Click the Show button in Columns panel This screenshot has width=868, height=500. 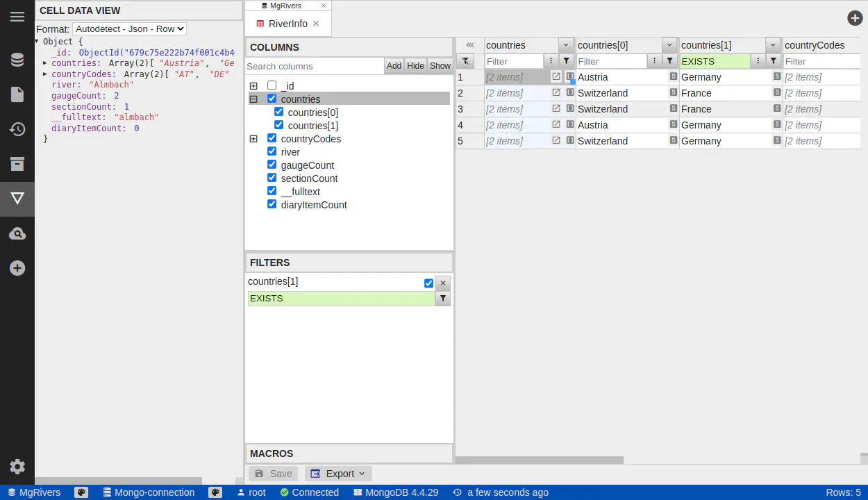point(440,66)
